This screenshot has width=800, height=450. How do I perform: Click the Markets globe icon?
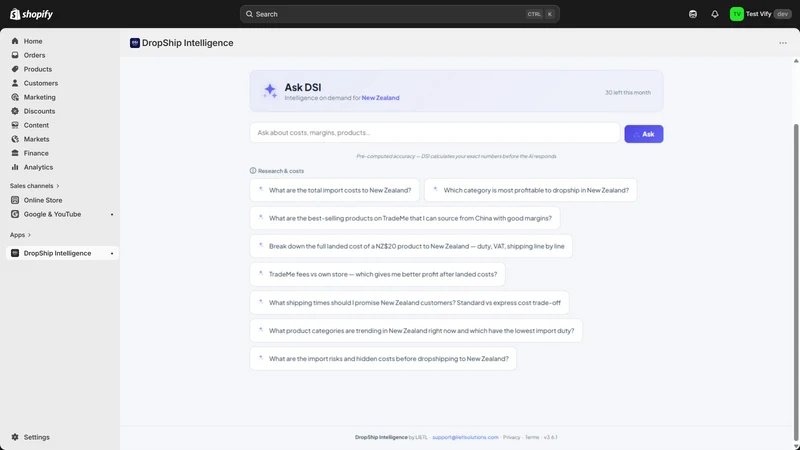tap(15, 139)
